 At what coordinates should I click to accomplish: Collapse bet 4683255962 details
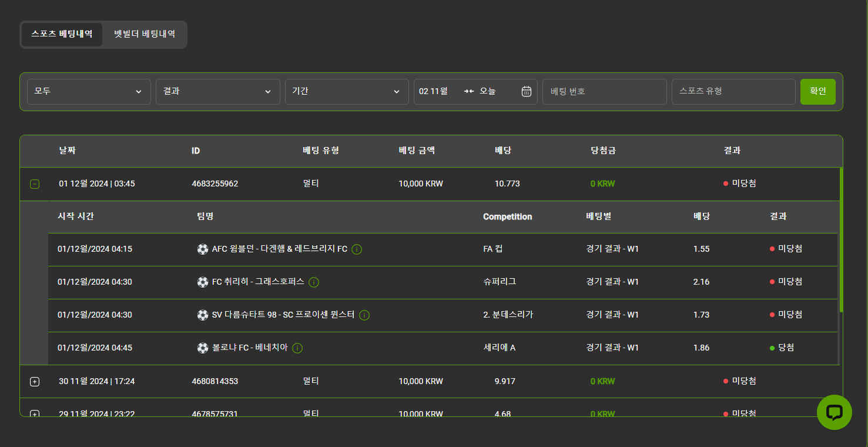(x=35, y=184)
